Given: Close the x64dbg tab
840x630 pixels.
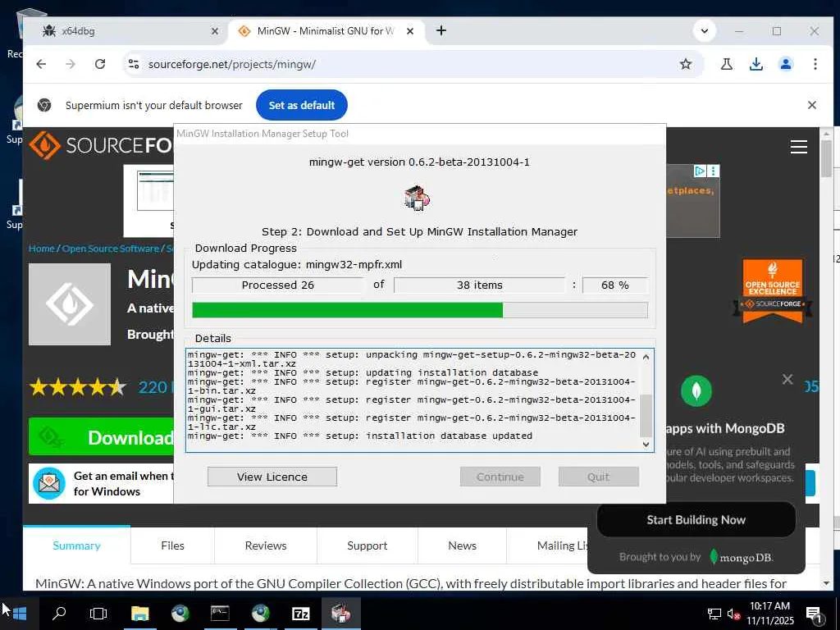Looking at the screenshot, I should [215, 32].
